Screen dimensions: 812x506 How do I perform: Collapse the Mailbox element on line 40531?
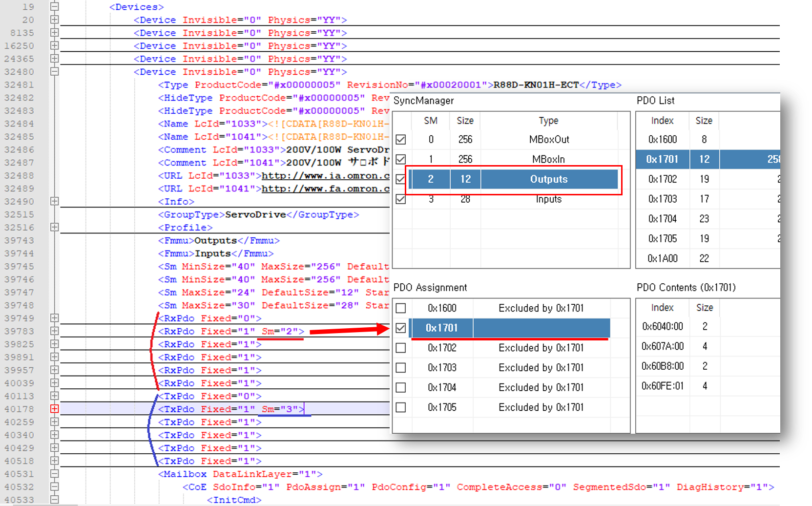pyautogui.click(x=54, y=474)
